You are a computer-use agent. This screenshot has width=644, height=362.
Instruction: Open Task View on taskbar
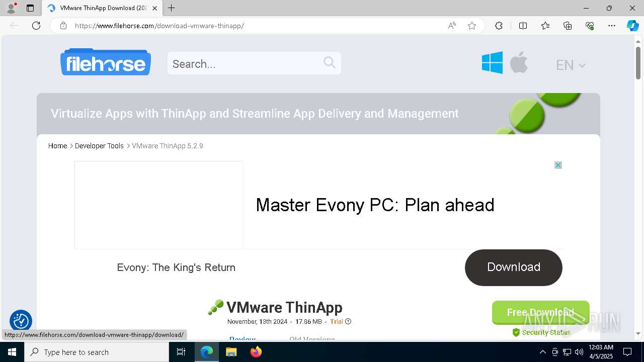pos(181,352)
